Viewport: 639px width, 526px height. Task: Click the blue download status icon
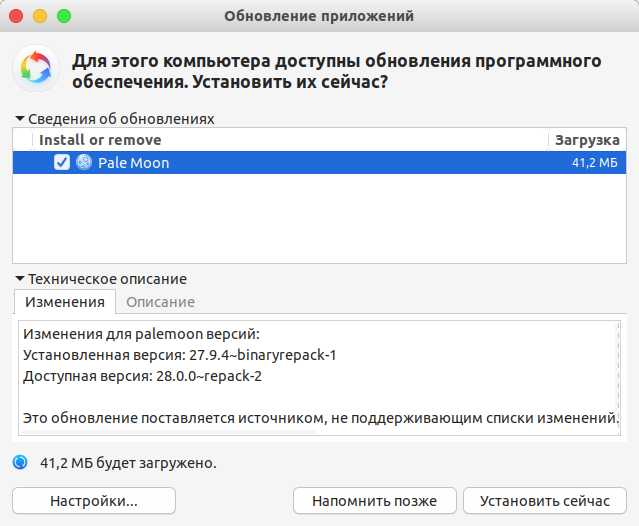[x=20, y=462]
